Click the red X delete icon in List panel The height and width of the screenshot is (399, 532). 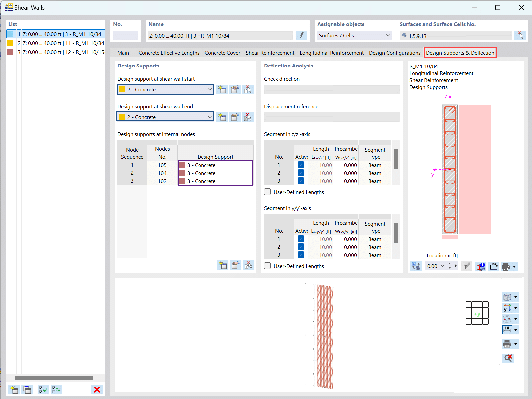[x=97, y=389]
